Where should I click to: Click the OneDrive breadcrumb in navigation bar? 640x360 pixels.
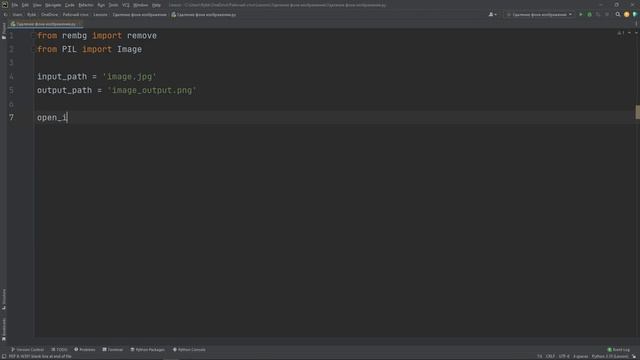point(49,15)
